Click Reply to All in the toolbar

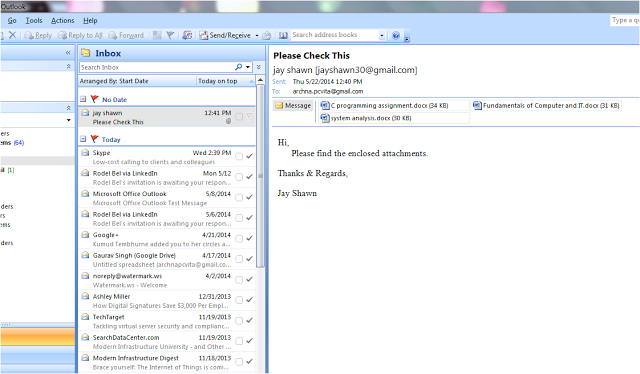[x=80, y=36]
